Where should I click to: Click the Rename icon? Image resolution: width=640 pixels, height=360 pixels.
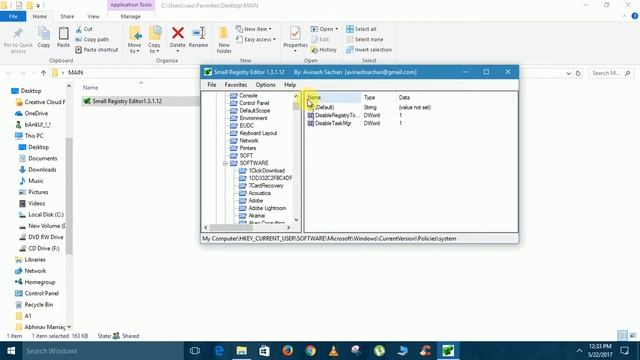coord(198,33)
